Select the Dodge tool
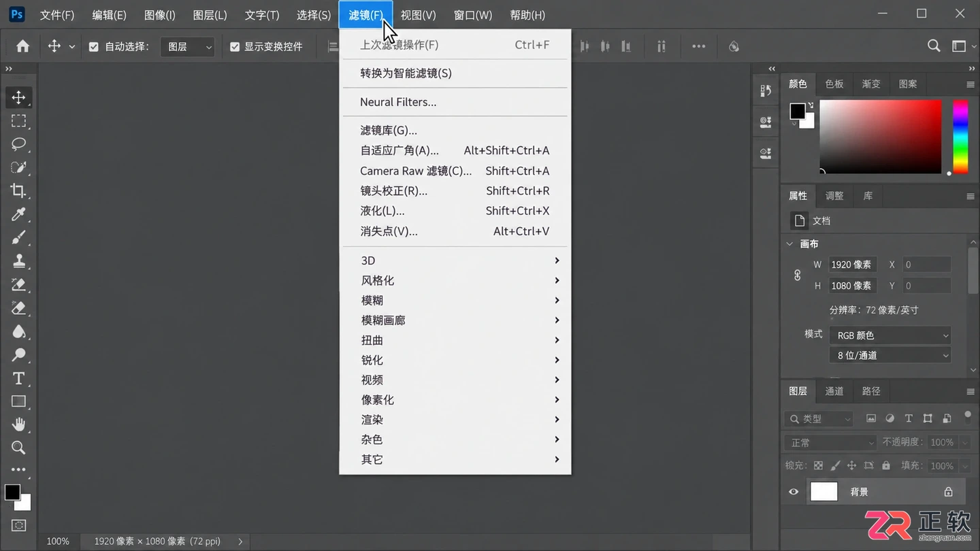This screenshot has width=980, height=551. click(x=18, y=355)
